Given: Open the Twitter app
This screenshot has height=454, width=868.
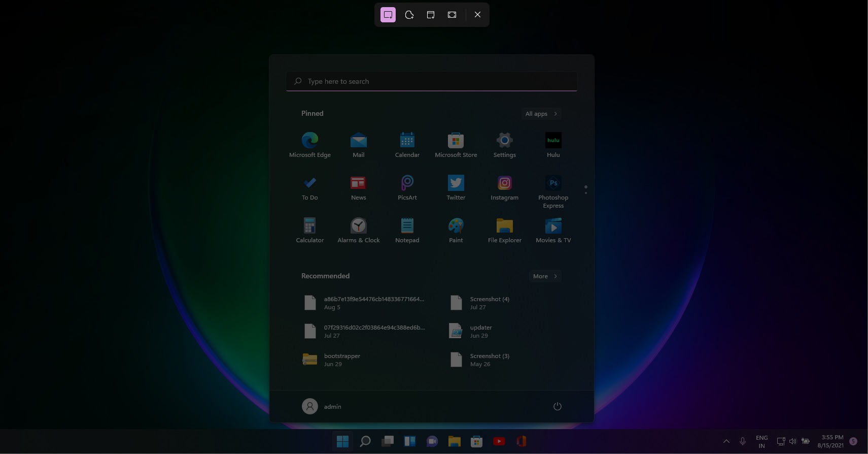Looking at the screenshot, I should pos(456,188).
